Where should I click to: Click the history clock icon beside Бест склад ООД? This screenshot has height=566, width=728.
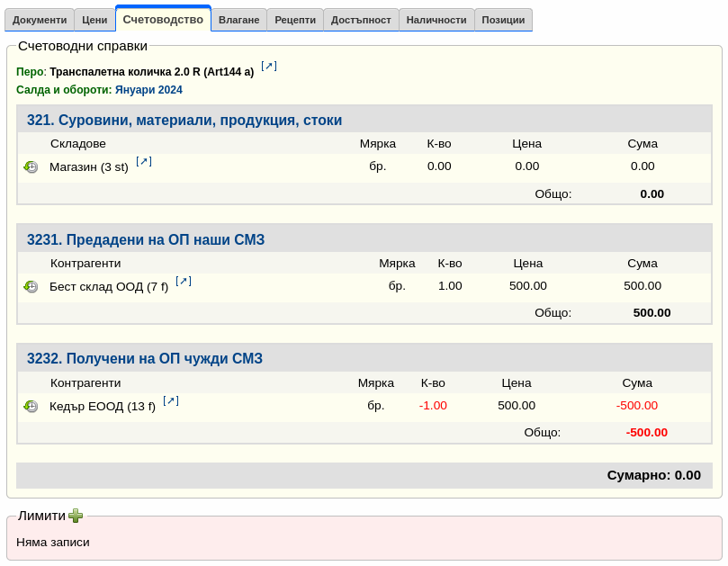point(31,287)
